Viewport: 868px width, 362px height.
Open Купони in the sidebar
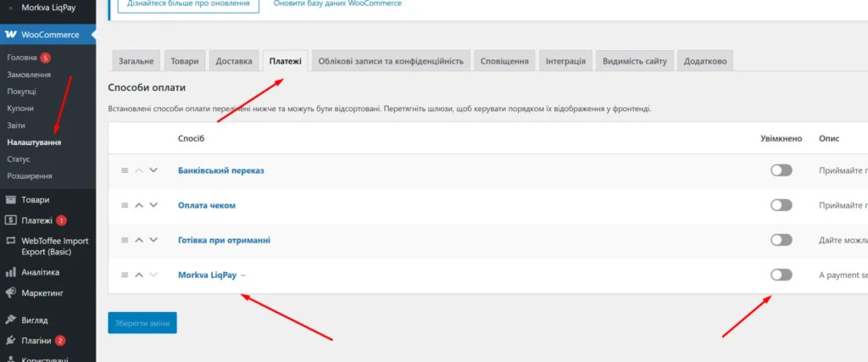[x=20, y=109]
